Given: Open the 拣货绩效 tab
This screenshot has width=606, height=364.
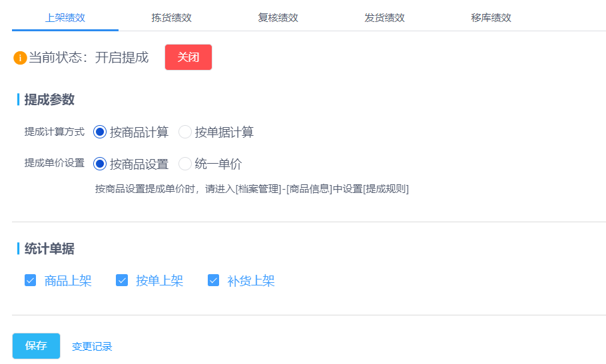Looking at the screenshot, I should click(x=172, y=18).
